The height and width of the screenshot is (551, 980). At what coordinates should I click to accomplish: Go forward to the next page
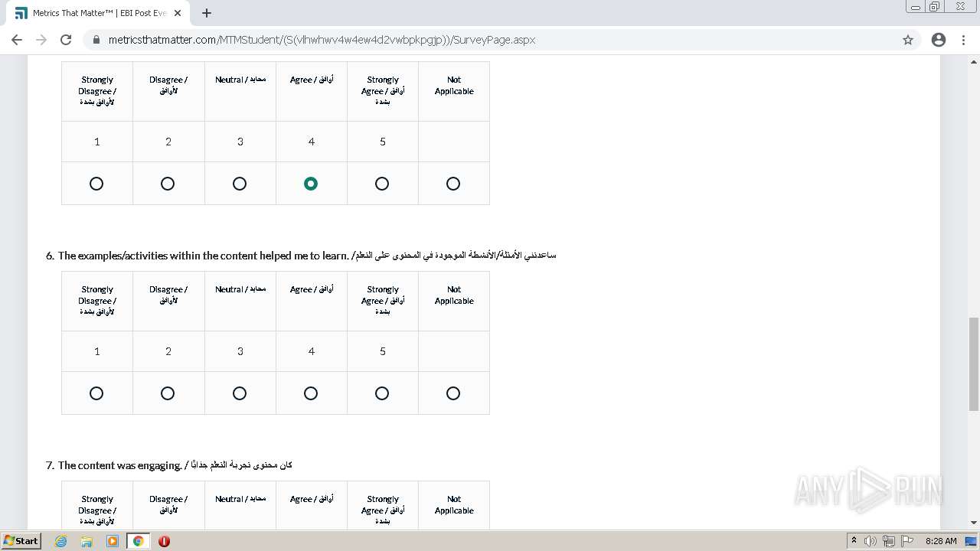pos(41,40)
